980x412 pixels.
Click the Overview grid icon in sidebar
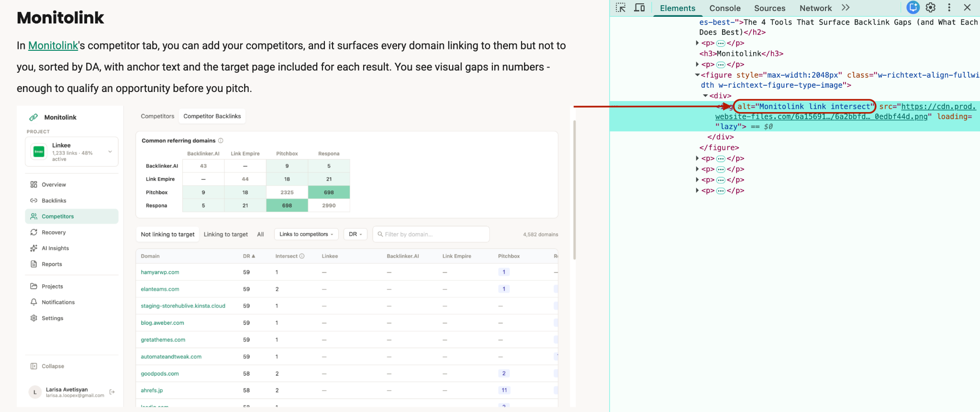(x=33, y=184)
